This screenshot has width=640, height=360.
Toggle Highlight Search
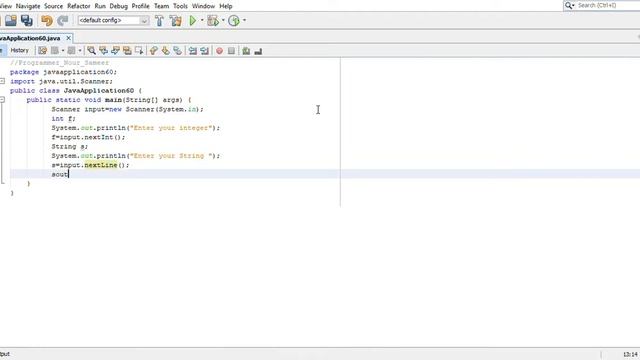pyautogui.click(x=127, y=51)
